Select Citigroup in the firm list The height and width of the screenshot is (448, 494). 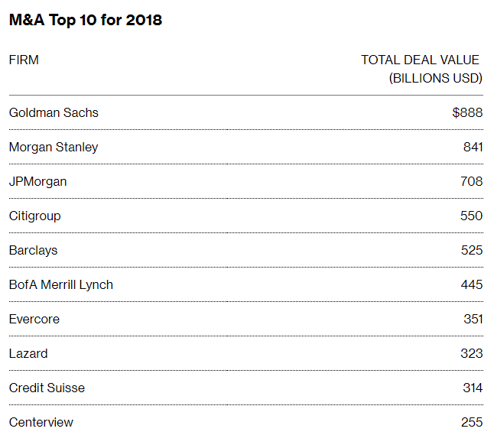34,216
